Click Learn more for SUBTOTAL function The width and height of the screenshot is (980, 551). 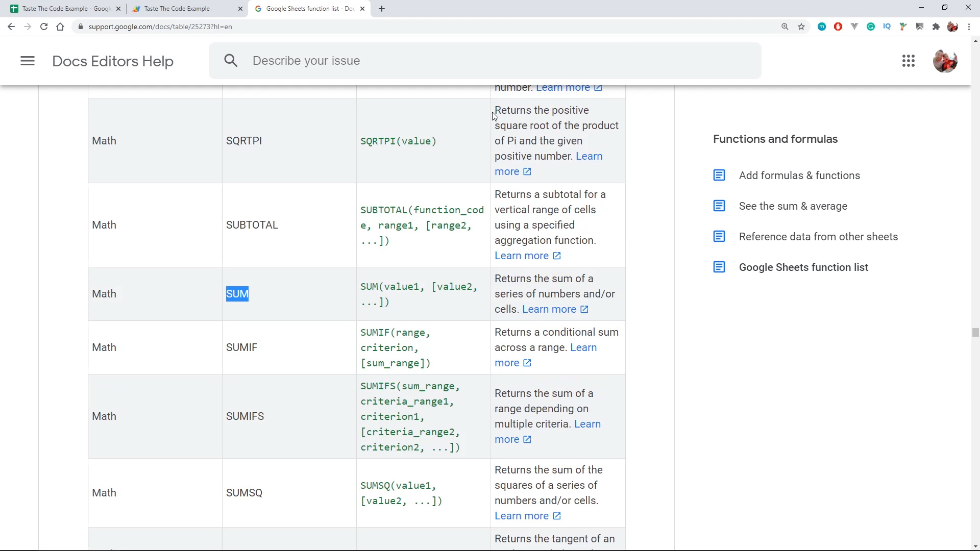coord(522,256)
